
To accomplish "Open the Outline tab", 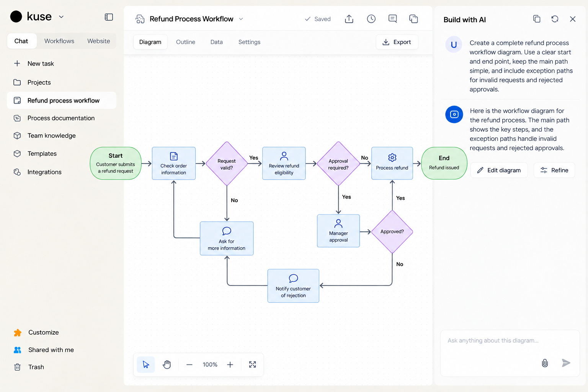I will [x=186, y=42].
